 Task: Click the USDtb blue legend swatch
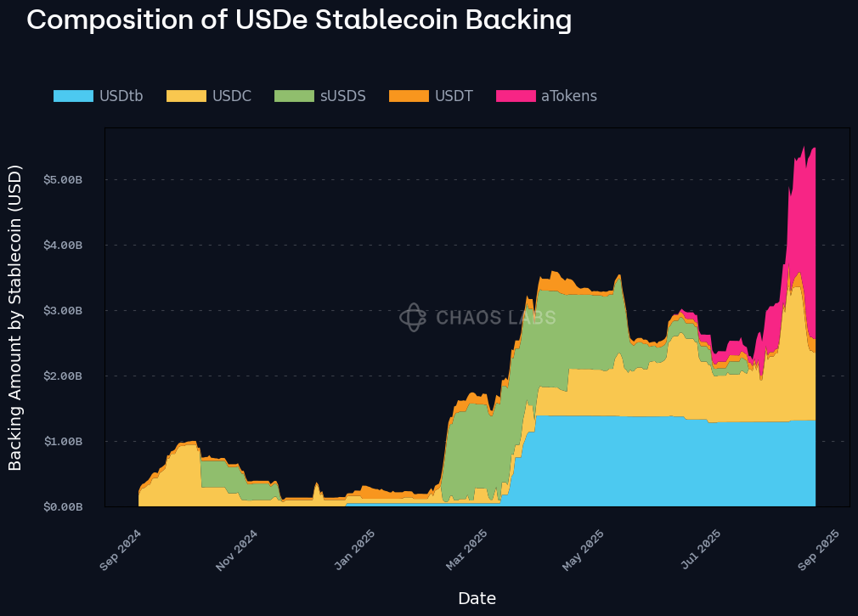tap(73, 96)
